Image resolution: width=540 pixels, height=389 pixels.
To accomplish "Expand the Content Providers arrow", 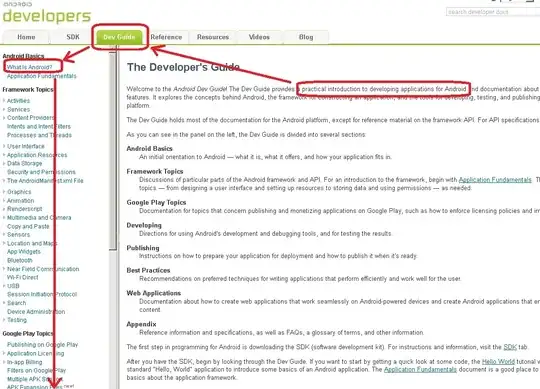I will [x=4, y=118].
